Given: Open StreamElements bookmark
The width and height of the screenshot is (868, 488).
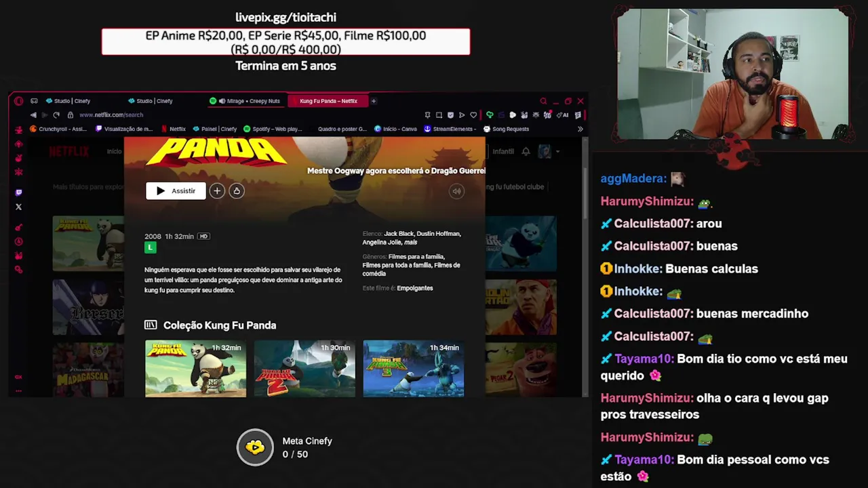Looking at the screenshot, I should point(450,129).
